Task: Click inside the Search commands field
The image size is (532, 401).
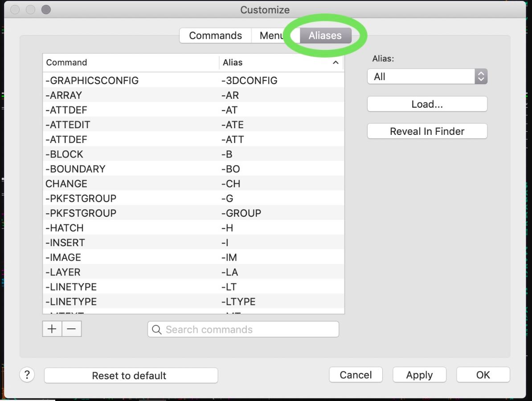Action: [x=243, y=329]
